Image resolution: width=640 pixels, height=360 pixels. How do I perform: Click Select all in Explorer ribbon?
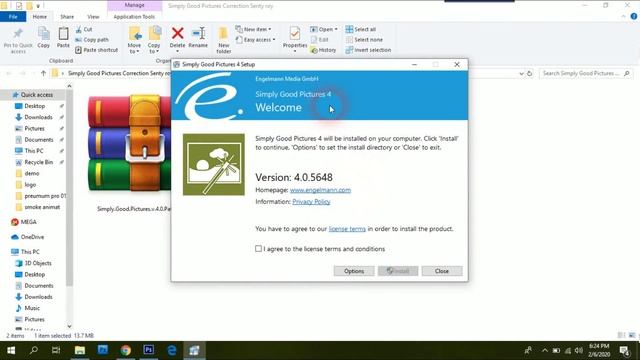coord(360,29)
